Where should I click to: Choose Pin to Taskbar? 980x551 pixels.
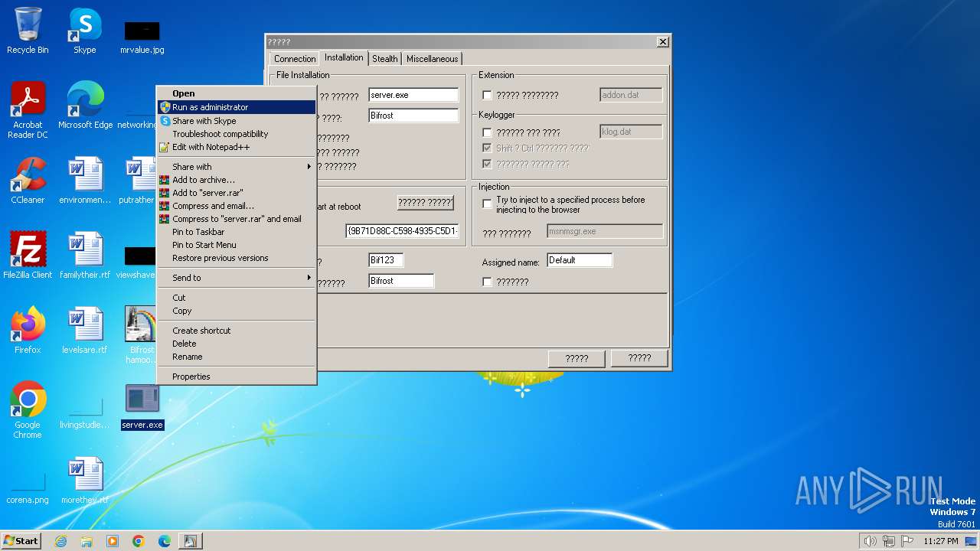[237, 232]
